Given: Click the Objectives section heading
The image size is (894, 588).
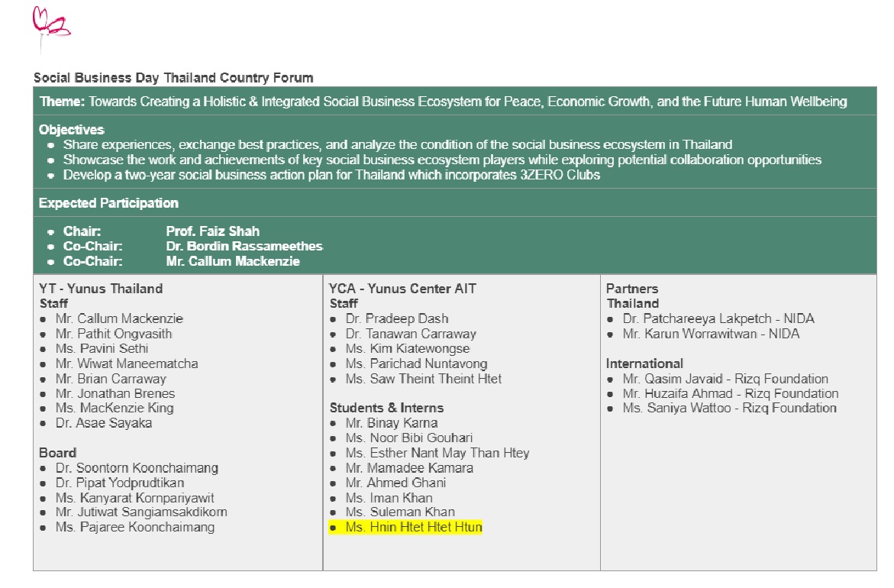Looking at the screenshot, I should click(x=72, y=130).
